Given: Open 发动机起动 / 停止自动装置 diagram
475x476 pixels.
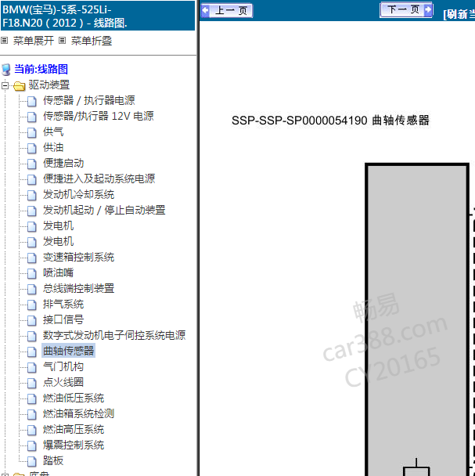Looking at the screenshot, I should [x=104, y=210].
